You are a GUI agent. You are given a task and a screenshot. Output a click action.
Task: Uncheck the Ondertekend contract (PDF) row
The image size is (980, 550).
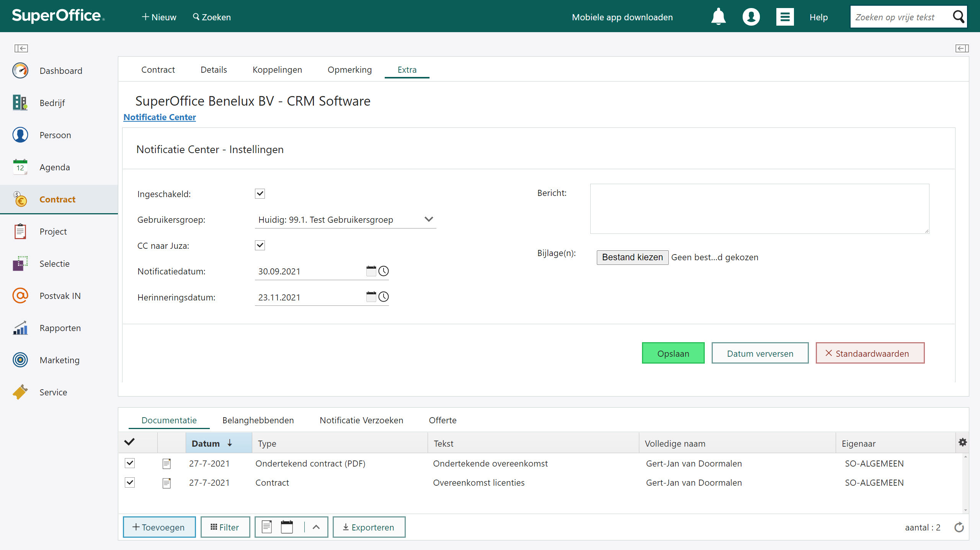[x=130, y=463]
